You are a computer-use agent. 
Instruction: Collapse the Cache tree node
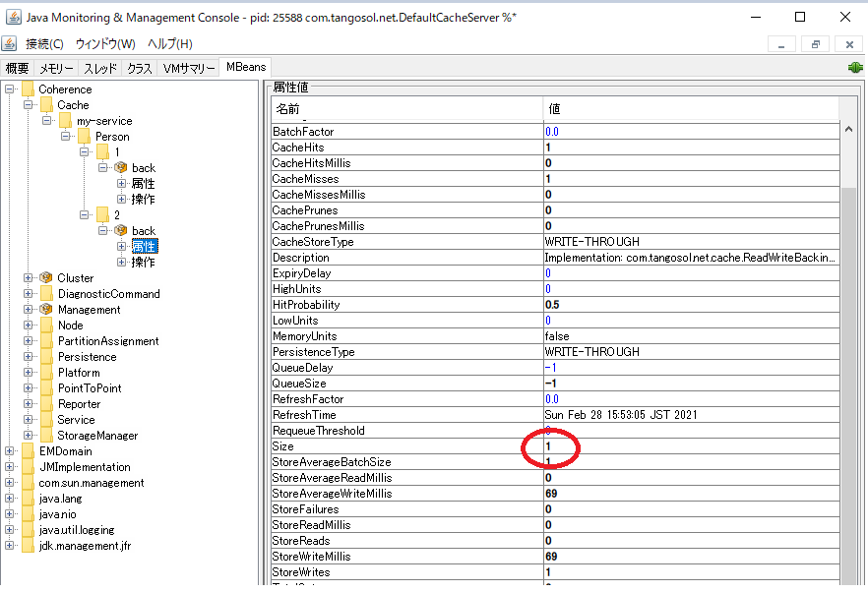(28, 104)
